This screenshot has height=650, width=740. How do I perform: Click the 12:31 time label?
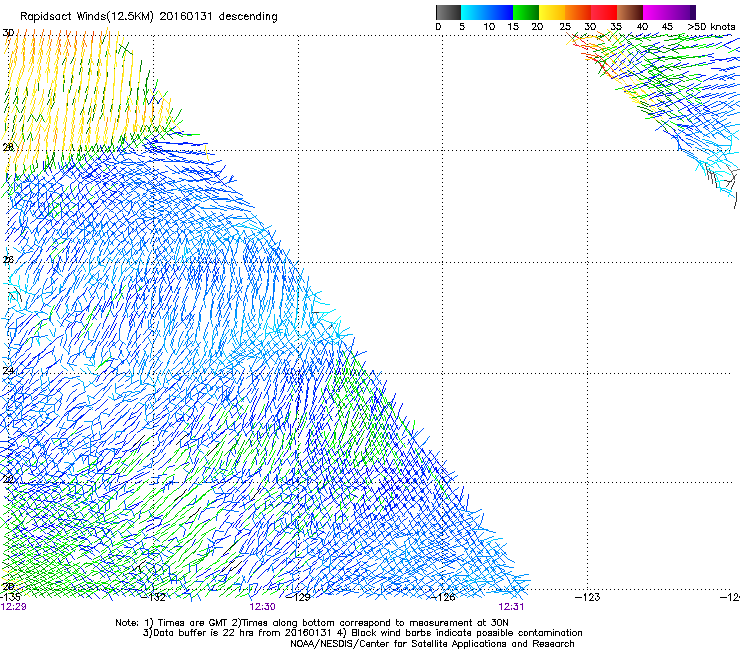[512, 607]
